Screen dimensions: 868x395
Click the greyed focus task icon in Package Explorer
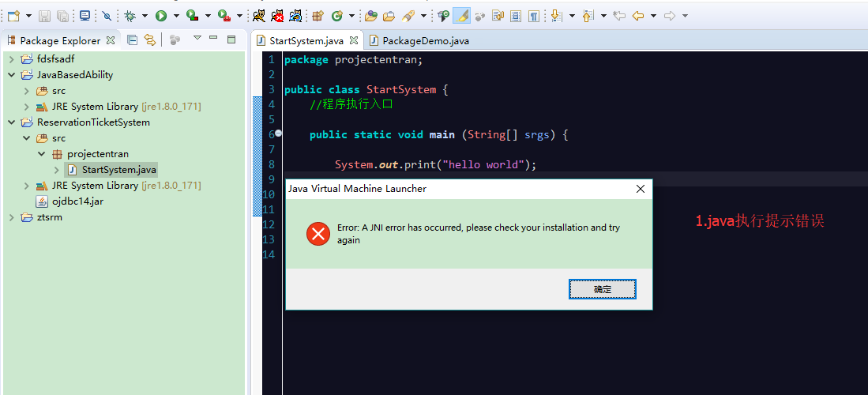point(175,39)
